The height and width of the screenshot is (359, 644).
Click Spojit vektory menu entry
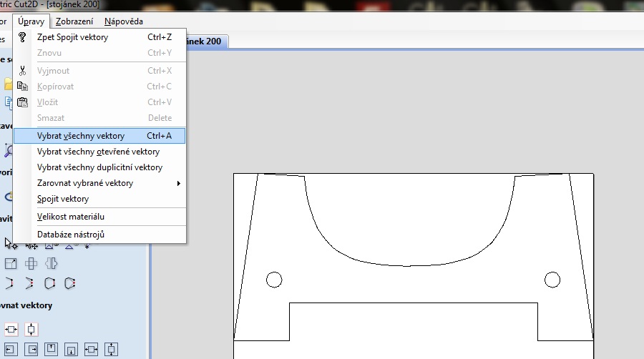(x=63, y=199)
